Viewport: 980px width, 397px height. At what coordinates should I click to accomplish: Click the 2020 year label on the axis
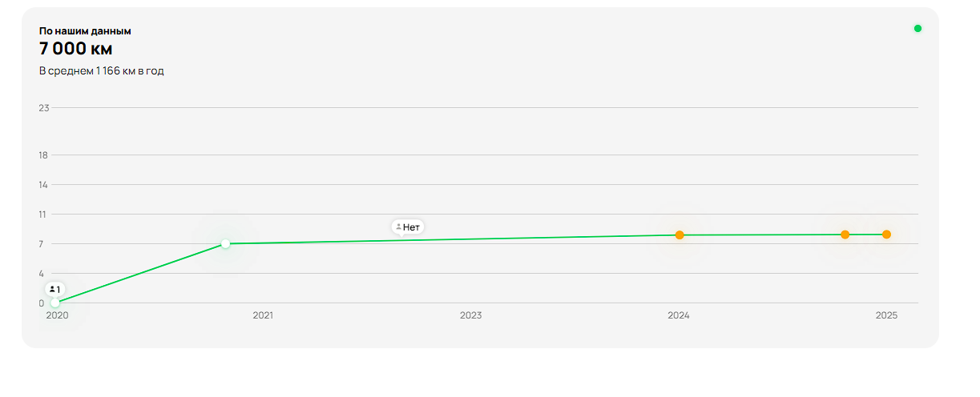(57, 315)
